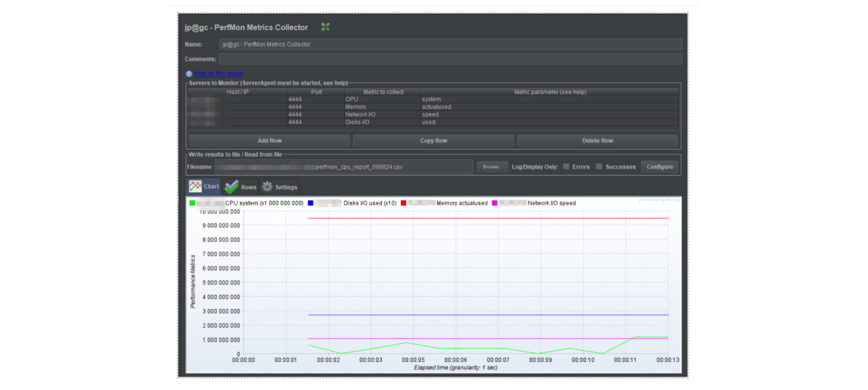Enable the Errors log filter

pyautogui.click(x=565, y=166)
